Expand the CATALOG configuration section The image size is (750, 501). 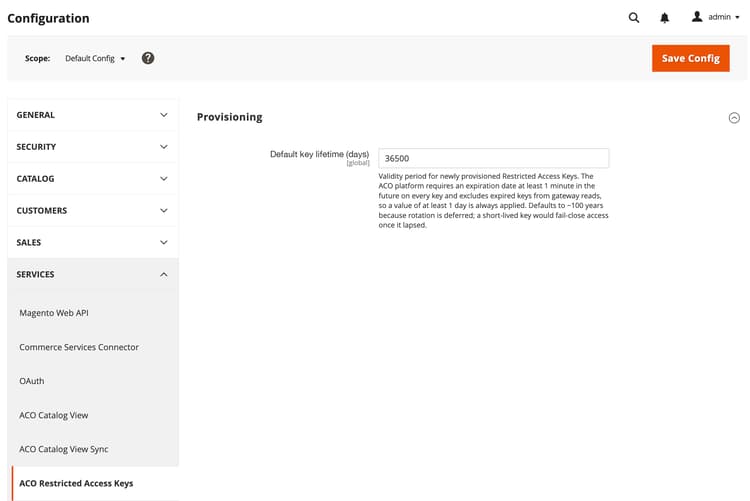click(x=93, y=179)
